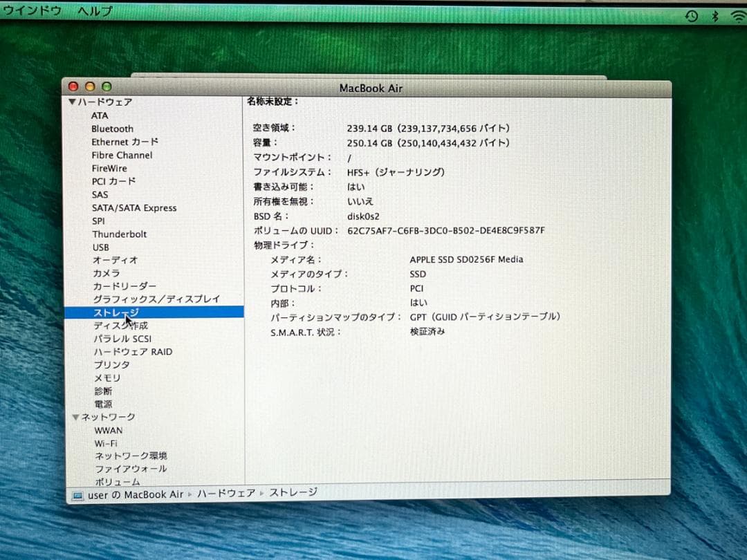Image resolution: width=747 pixels, height=560 pixels.
Task: Select Wi-Fi under ネットワーク
Action: point(106,442)
